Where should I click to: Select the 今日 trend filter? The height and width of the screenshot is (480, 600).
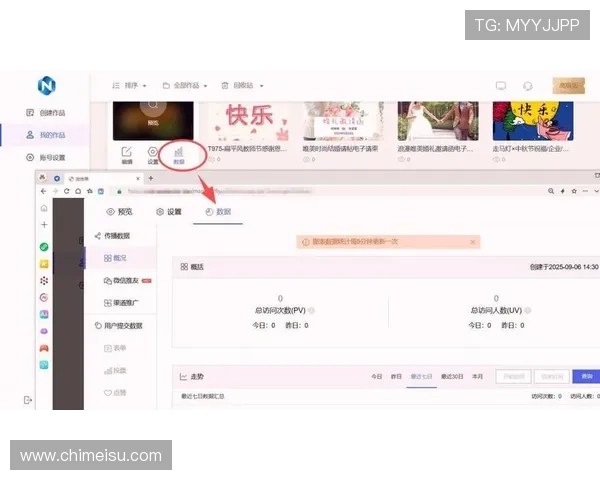(377, 377)
